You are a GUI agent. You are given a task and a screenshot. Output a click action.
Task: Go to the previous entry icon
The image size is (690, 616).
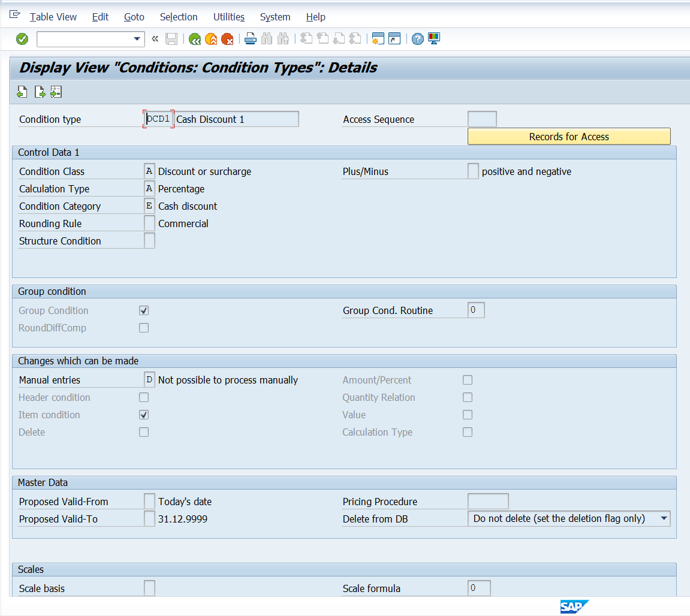pyautogui.click(x=22, y=92)
